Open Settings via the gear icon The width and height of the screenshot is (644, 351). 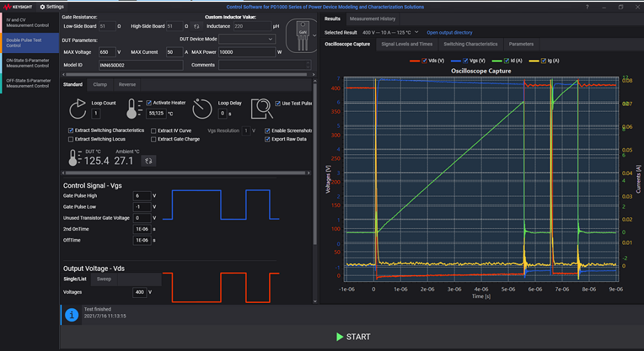point(43,6)
